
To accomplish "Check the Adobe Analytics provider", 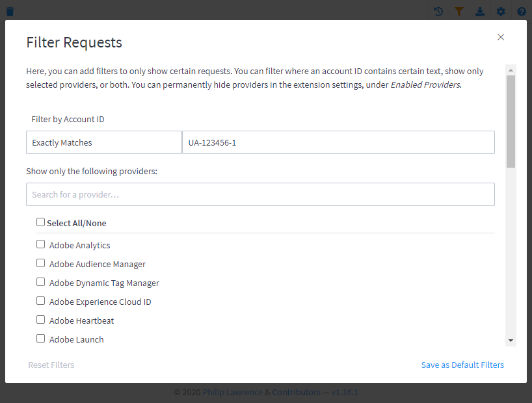I will 41,244.
